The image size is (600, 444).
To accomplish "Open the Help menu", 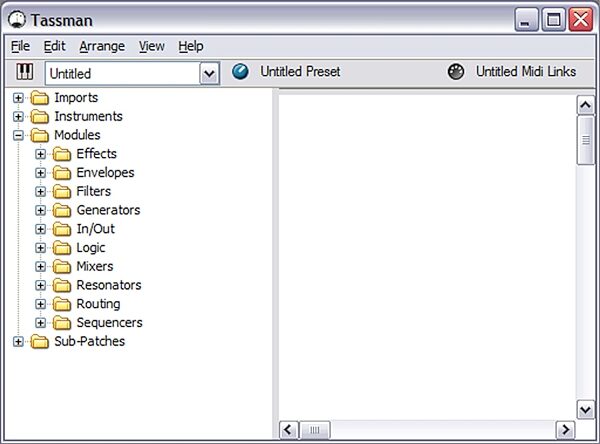I will pos(191,46).
